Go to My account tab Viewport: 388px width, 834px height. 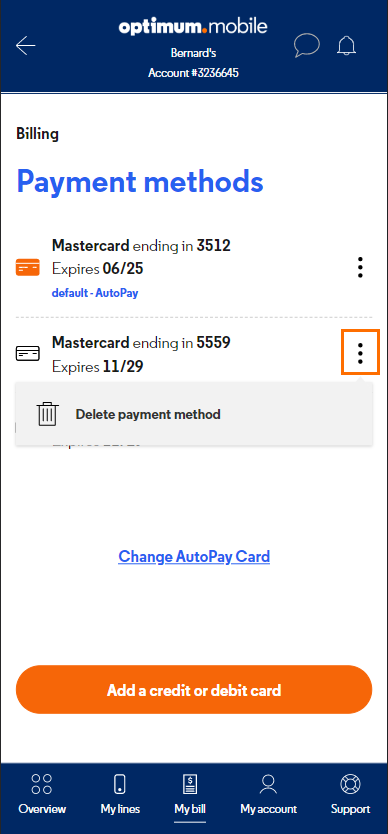tap(268, 795)
